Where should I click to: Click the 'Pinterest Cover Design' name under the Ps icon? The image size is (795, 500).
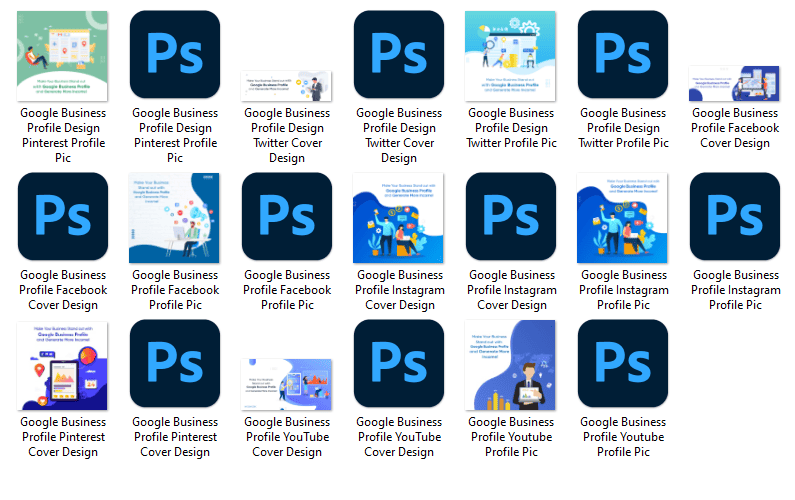pyautogui.click(x=175, y=437)
